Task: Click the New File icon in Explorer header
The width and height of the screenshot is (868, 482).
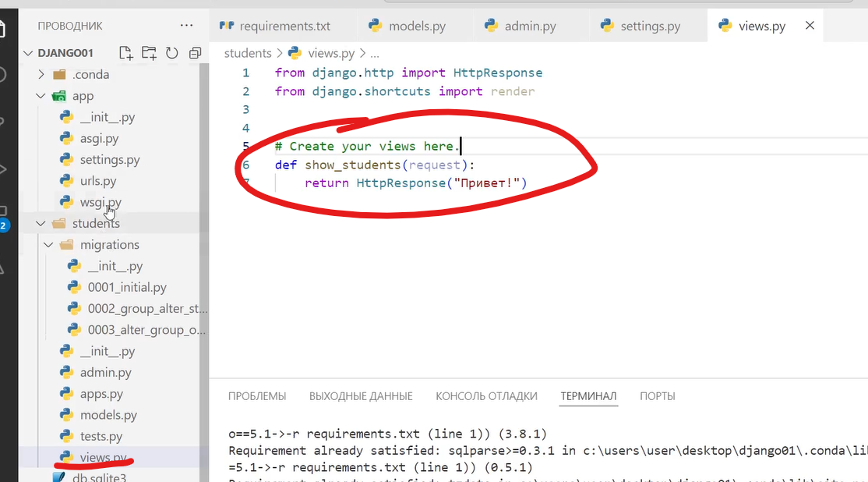Action: click(125, 53)
